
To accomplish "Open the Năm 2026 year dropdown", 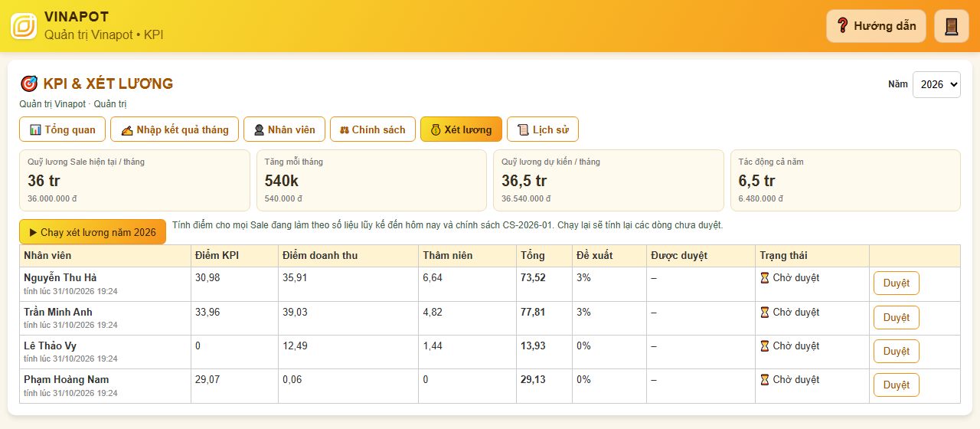I will click(936, 84).
